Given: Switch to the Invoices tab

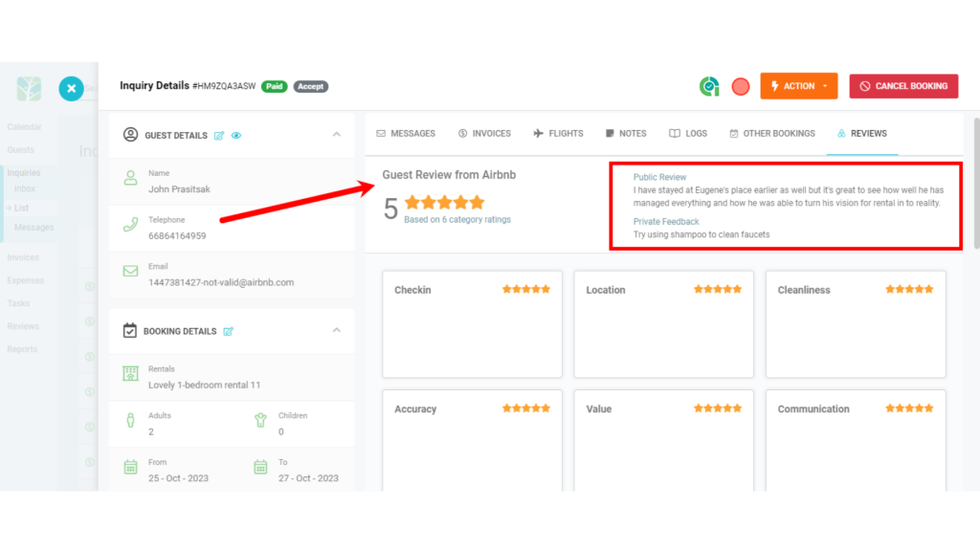Looking at the screenshot, I should click(x=484, y=134).
